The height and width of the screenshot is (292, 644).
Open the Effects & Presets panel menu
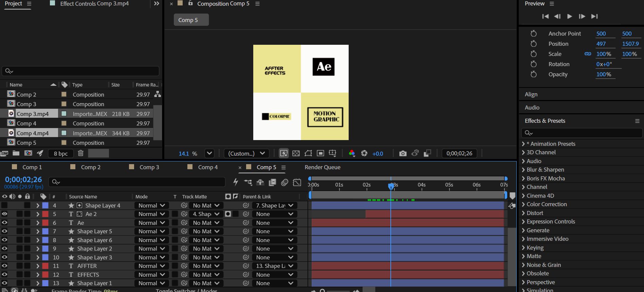pos(637,121)
